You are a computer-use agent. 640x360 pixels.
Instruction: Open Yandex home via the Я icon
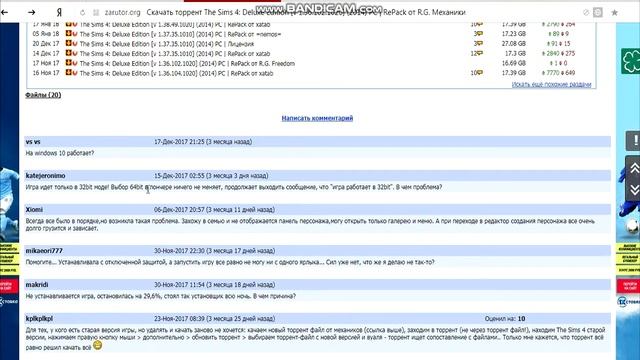pyautogui.click(x=59, y=13)
